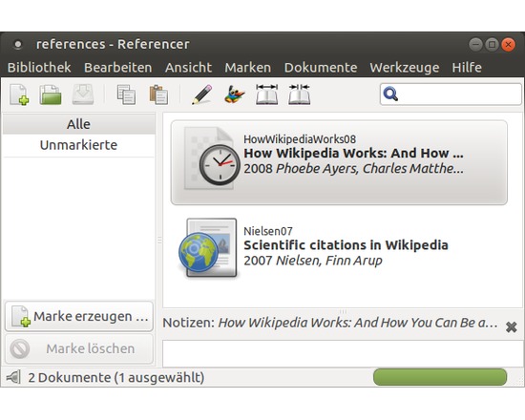The image size is (525, 420).
Task: Maximize the Referencer window
Action: (492, 44)
